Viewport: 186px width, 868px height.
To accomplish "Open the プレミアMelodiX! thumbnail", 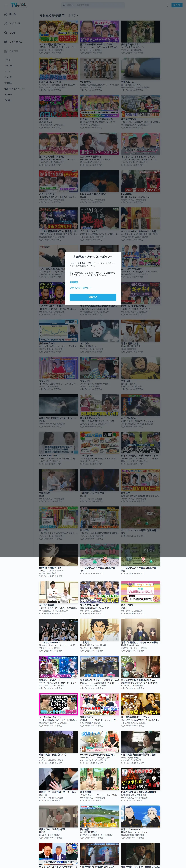I will (x=100, y=592).
